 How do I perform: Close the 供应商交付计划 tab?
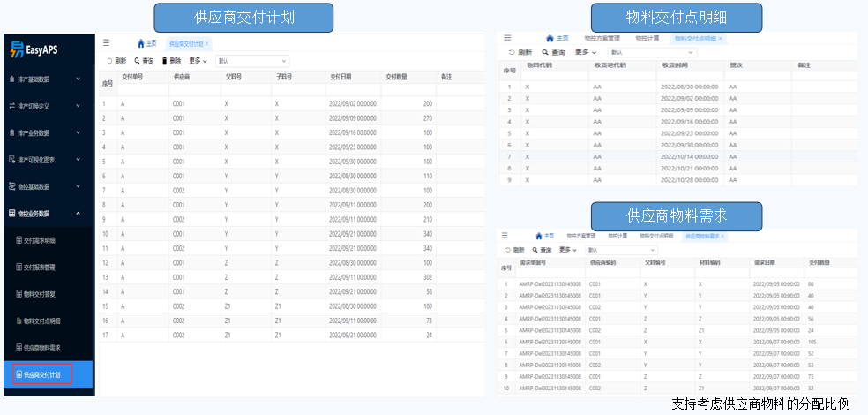pyautogui.click(x=207, y=42)
